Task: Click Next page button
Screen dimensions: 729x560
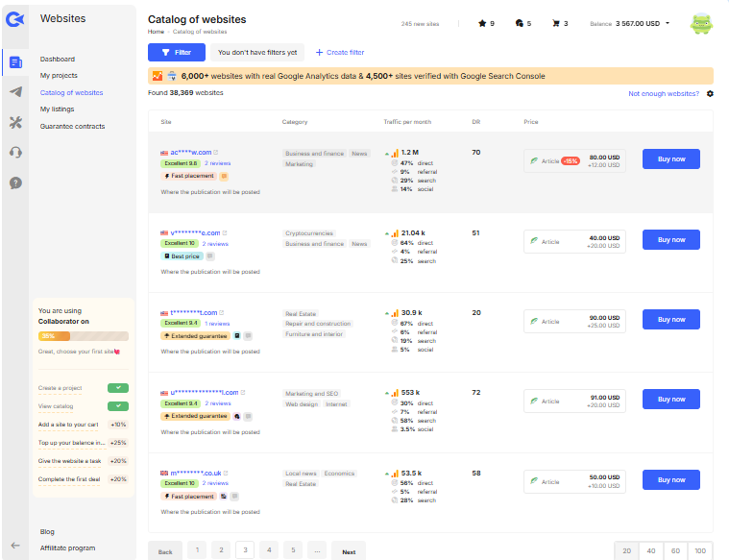Action: click(349, 551)
